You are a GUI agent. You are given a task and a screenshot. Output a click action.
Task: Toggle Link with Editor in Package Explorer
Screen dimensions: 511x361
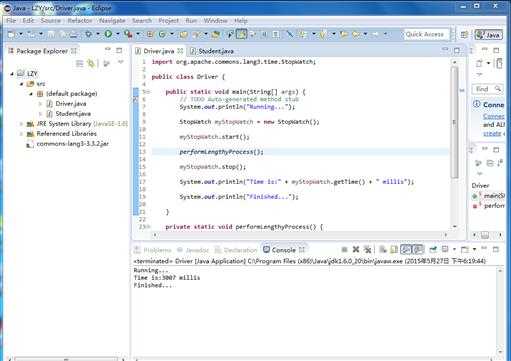(x=91, y=63)
